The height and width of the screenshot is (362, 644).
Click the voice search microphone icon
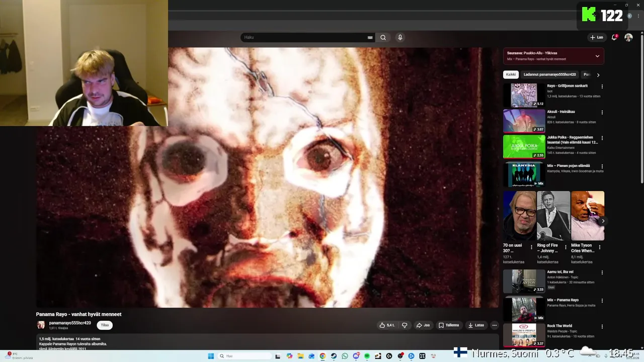400,37
